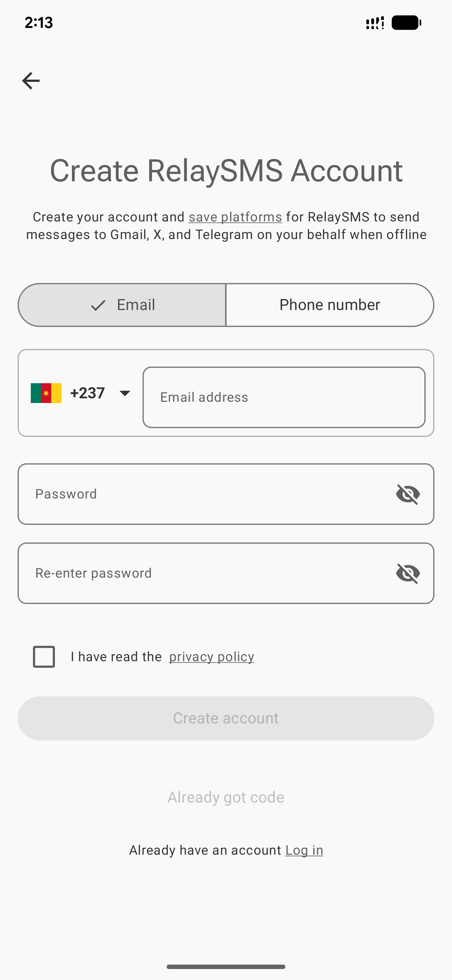Tap Already got code
This screenshot has width=452, height=980.
pos(226,798)
